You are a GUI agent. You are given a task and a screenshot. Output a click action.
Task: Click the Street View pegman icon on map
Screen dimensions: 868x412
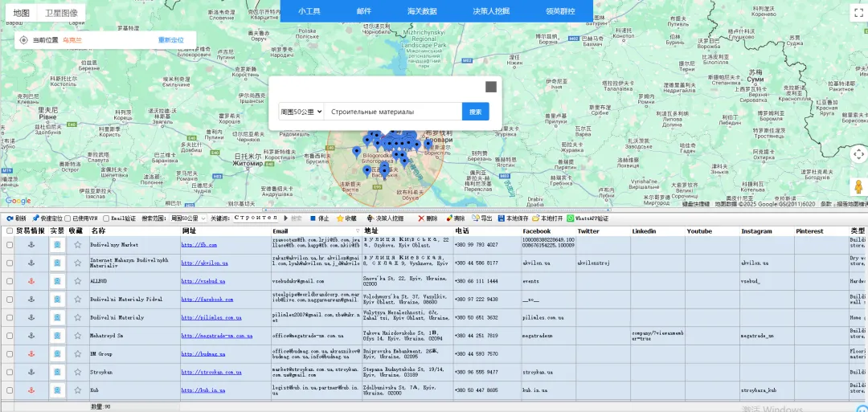[858, 187]
